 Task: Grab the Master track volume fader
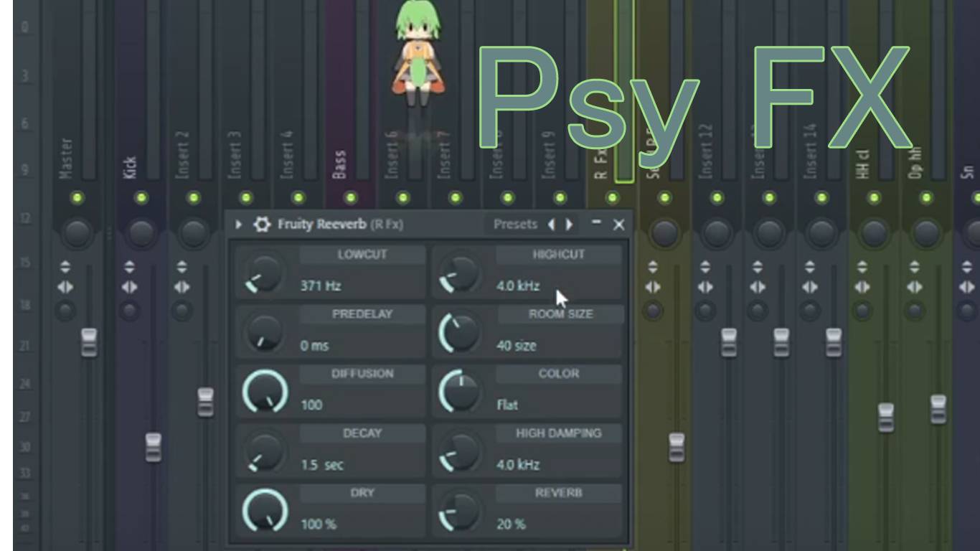[x=89, y=342]
